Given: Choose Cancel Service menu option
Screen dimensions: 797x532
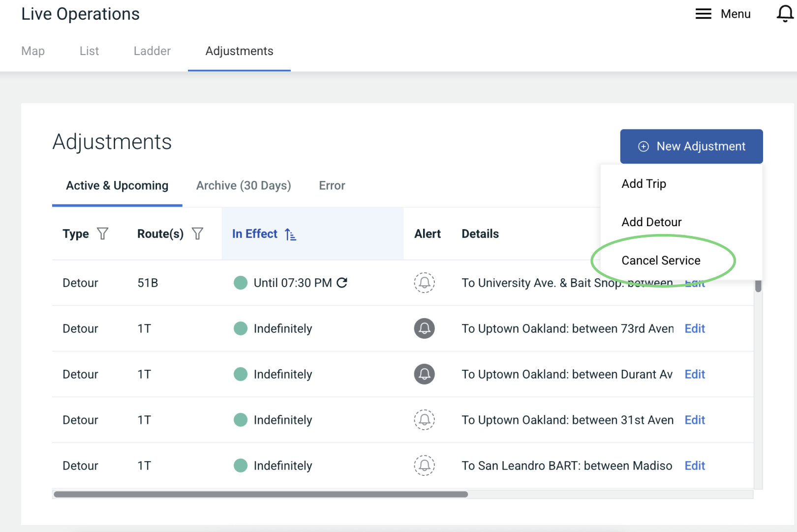Looking at the screenshot, I should click(x=661, y=261).
